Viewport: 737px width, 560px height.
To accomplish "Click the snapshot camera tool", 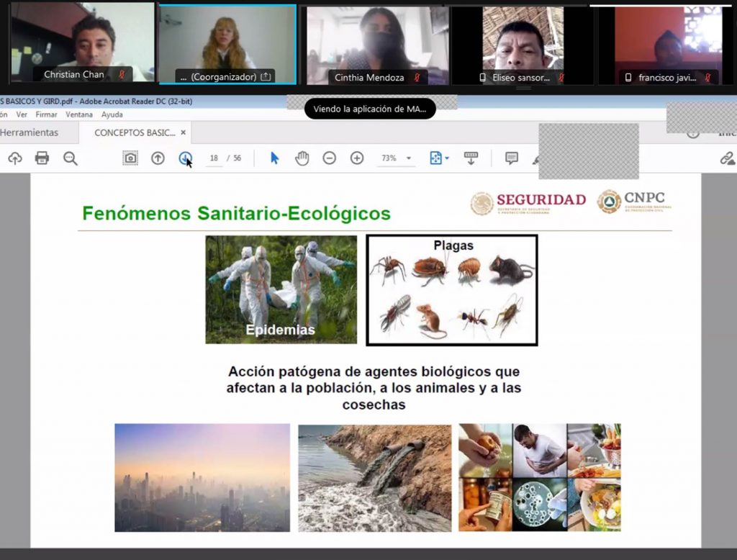I will pos(130,158).
